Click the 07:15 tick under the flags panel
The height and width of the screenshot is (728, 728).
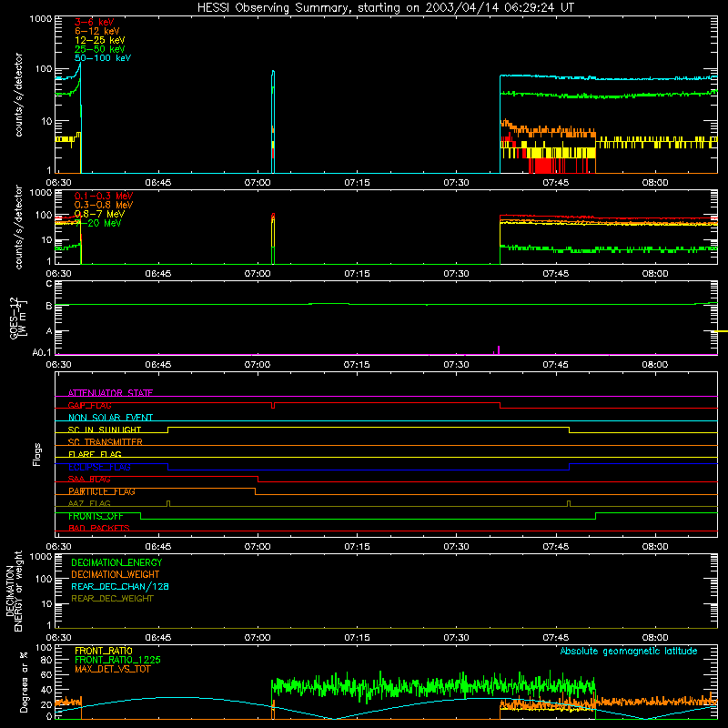(x=357, y=547)
